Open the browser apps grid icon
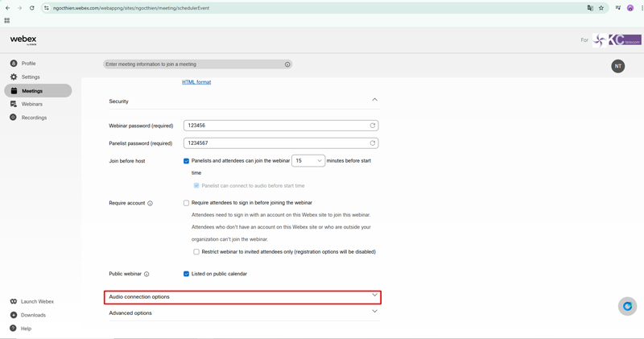The image size is (644, 339). pos(7,20)
